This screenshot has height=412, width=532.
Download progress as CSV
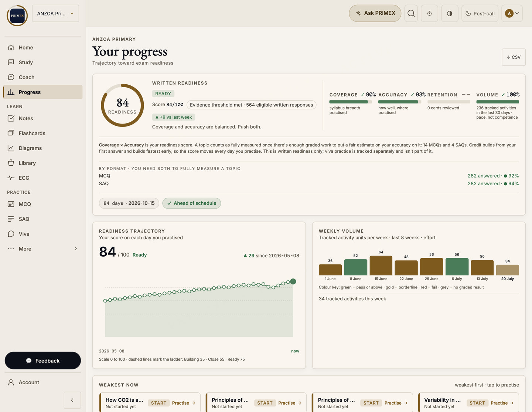click(x=514, y=57)
